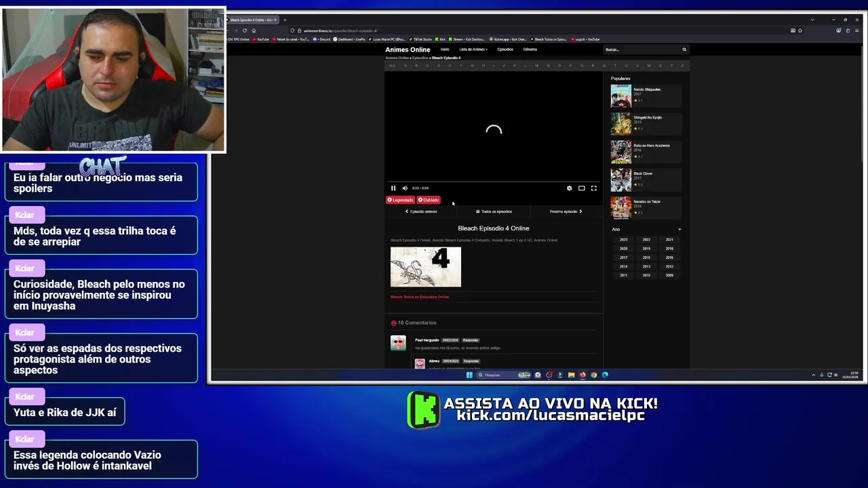Close the Bleach Episodio 4 browser tab
This screenshot has width=868, height=488.
[276, 20]
